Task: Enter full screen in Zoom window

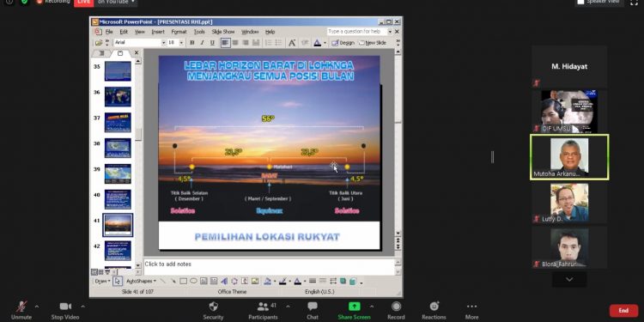Action: coord(634,2)
